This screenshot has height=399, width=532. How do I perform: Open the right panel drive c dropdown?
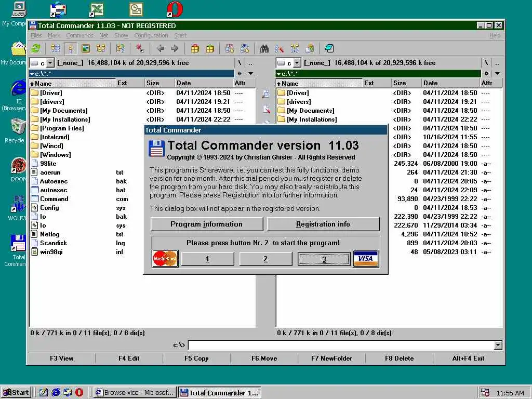tap(297, 63)
